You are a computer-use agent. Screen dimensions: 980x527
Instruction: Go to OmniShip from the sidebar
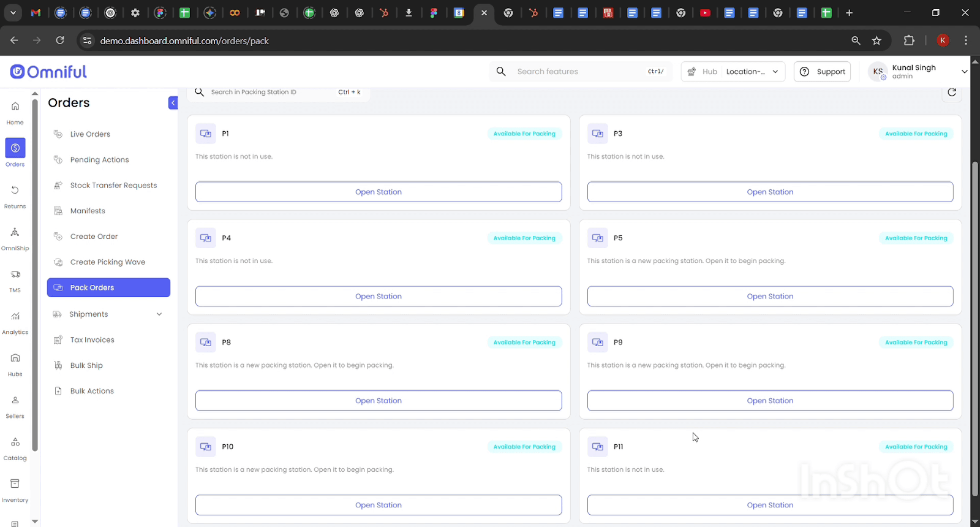click(x=15, y=238)
